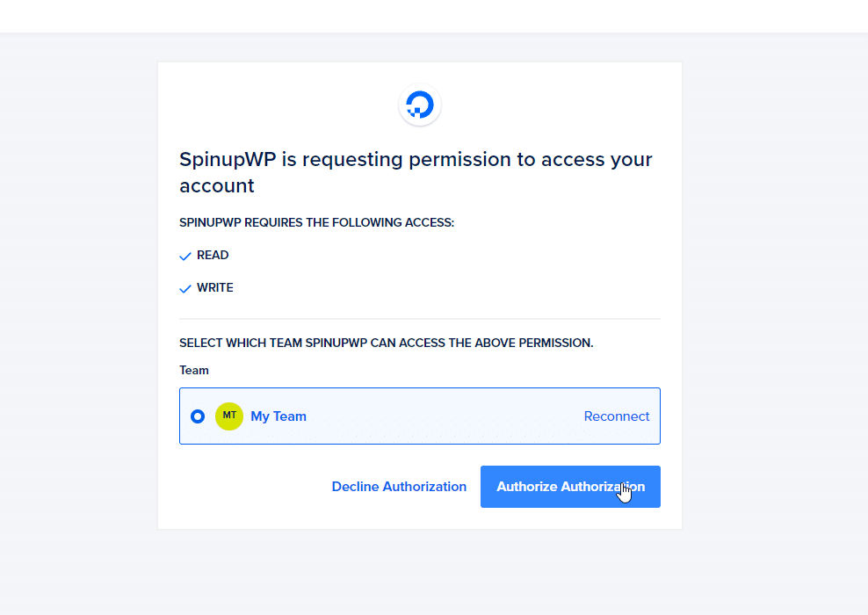Click the word 'account' in the heading
The width and height of the screenshot is (868, 615).
pos(216,186)
